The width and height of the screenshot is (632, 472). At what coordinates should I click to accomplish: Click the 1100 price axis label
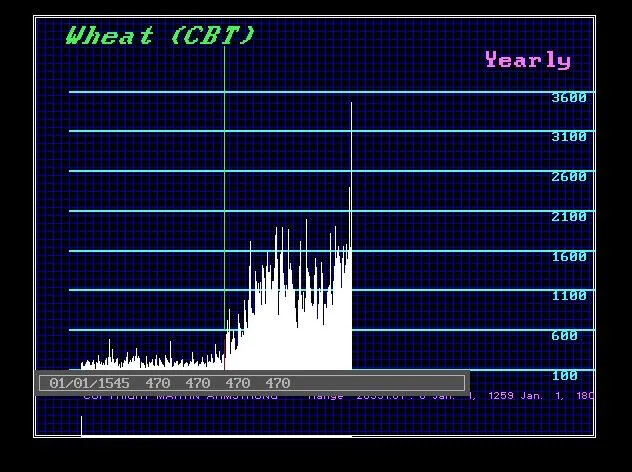pos(569,295)
